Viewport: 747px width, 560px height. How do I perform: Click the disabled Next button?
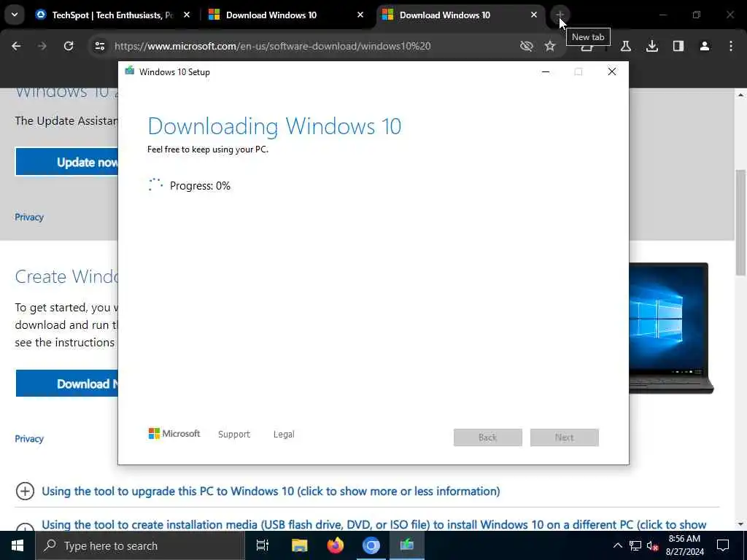click(565, 437)
